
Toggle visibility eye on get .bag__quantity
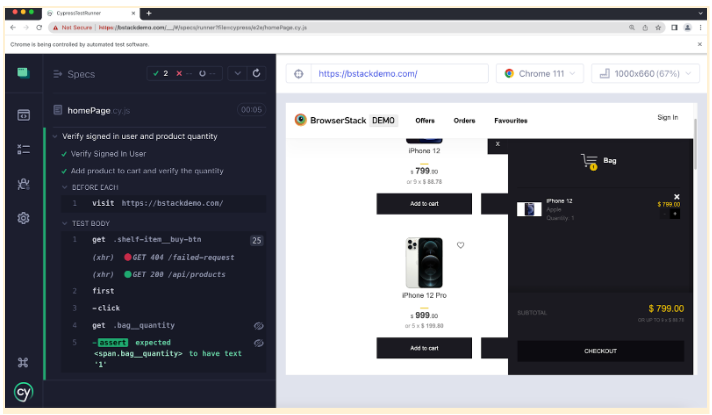(x=259, y=326)
